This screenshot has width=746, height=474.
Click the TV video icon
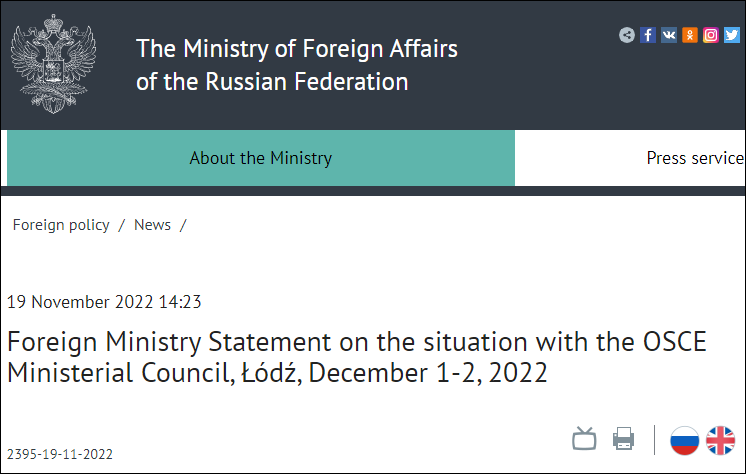click(x=584, y=438)
